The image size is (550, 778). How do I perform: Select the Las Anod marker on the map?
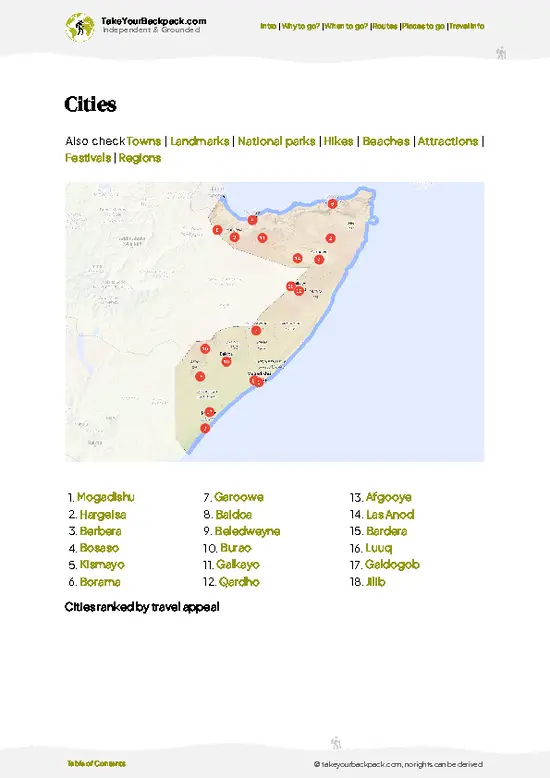[x=297, y=258]
